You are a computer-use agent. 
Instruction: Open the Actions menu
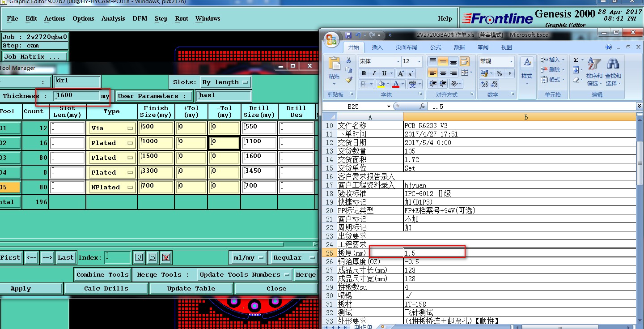point(55,19)
